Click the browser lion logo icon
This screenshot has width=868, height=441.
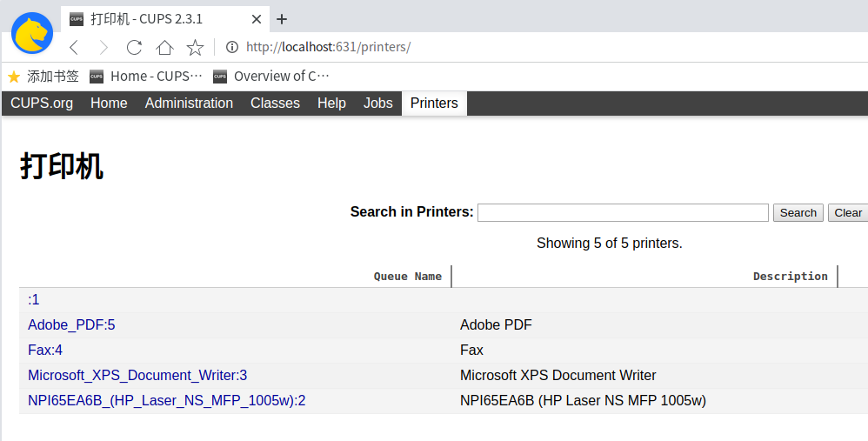[32, 33]
